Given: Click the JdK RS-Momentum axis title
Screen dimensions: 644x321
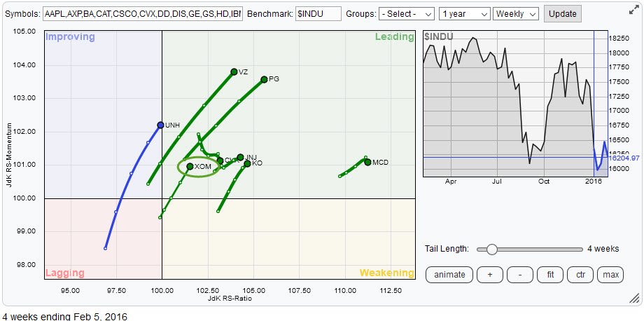Looking at the screenshot, I should tap(9, 156).
